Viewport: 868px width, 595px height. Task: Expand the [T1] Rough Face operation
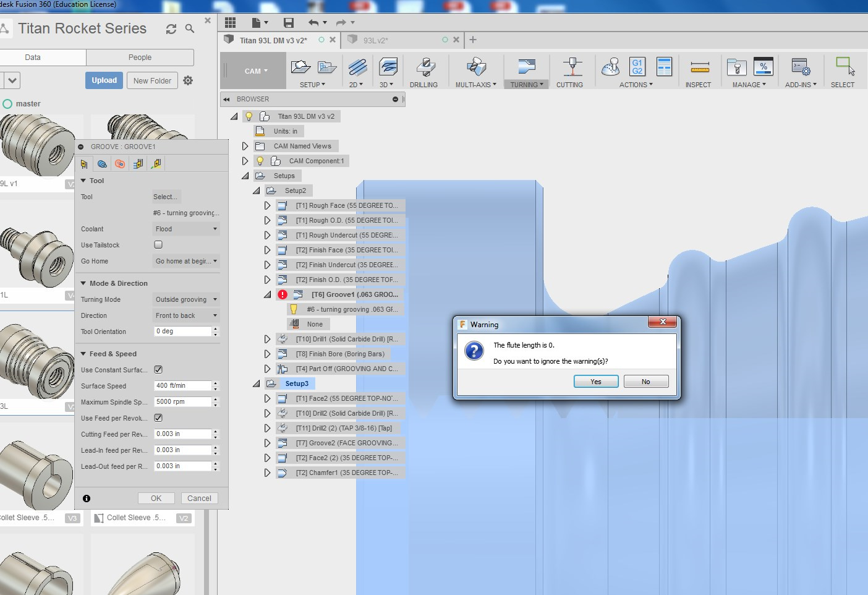tap(267, 205)
